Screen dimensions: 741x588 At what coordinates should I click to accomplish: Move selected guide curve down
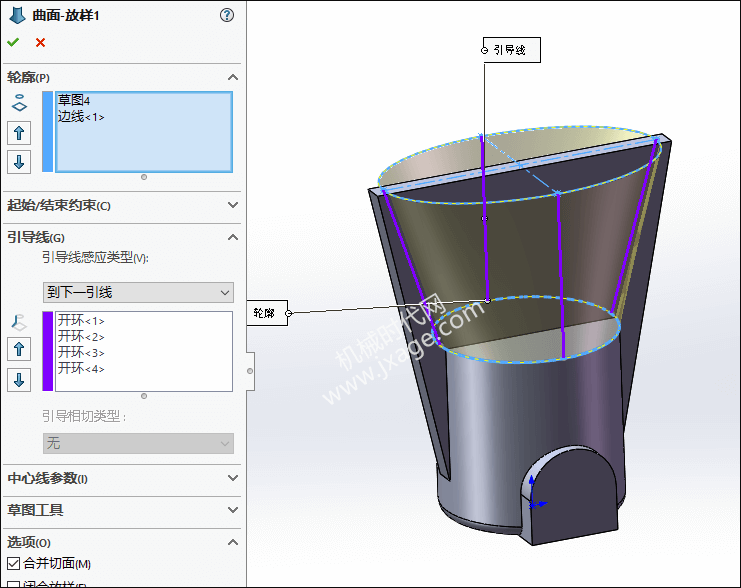[x=19, y=380]
